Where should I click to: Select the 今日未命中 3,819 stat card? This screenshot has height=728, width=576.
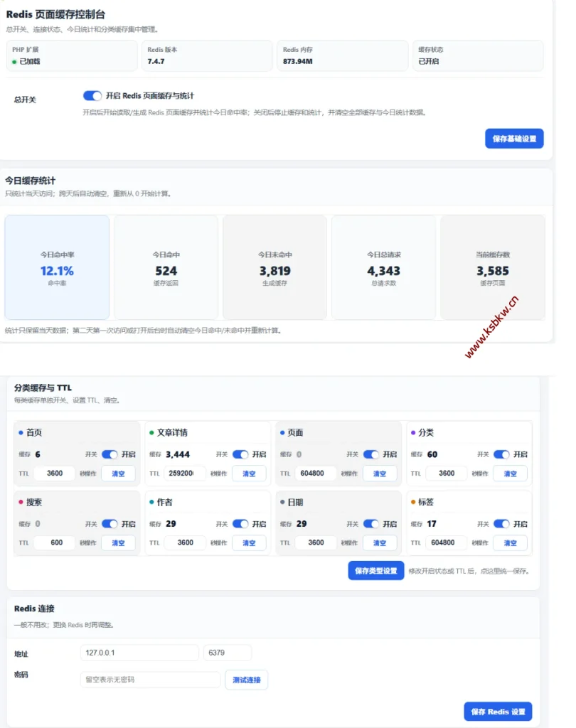(x=274, y=267)
